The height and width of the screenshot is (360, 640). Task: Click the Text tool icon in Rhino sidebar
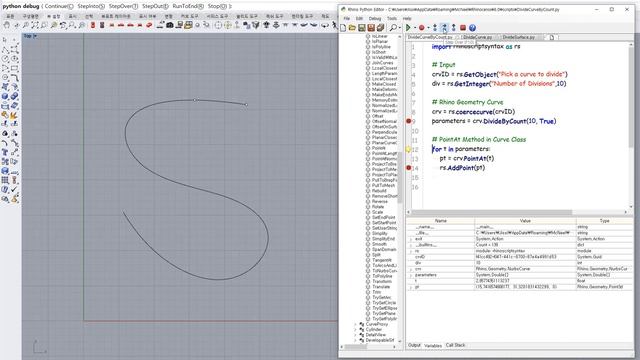coord(5,152)
